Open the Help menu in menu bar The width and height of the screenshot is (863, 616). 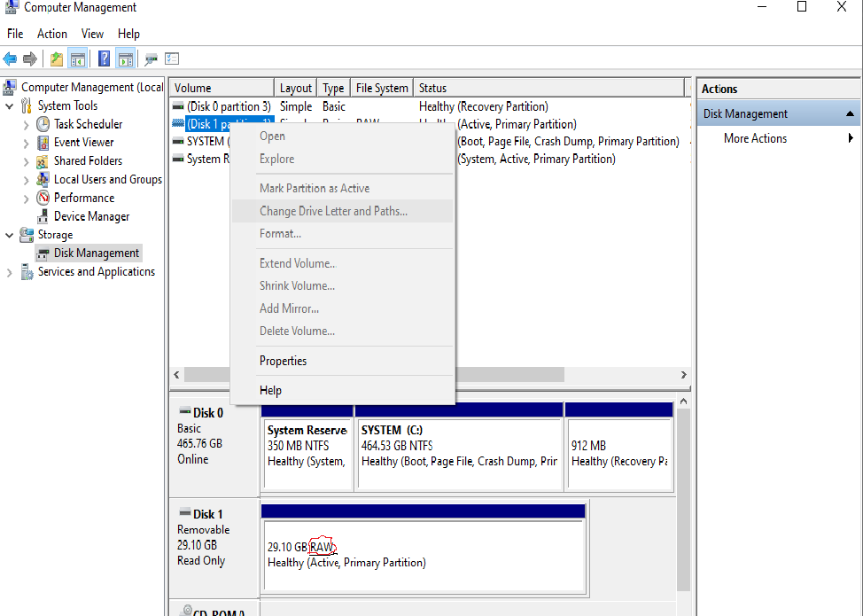tap(128, 35)
